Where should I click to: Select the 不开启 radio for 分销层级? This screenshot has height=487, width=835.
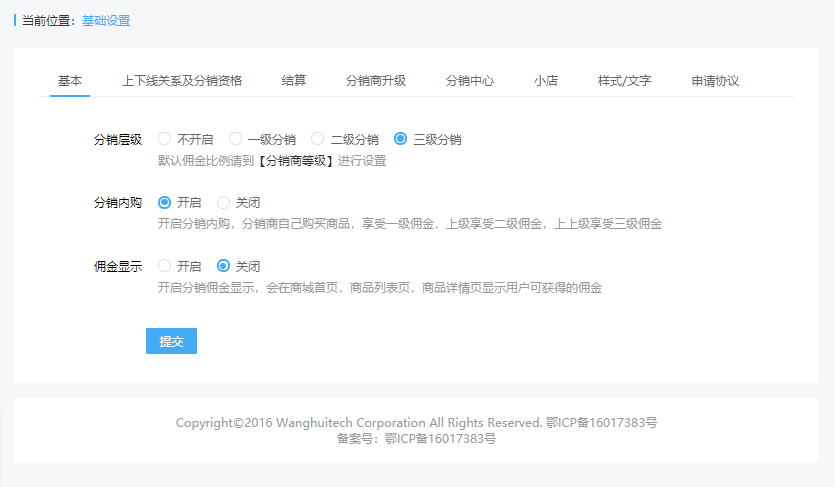click(164, 139)
